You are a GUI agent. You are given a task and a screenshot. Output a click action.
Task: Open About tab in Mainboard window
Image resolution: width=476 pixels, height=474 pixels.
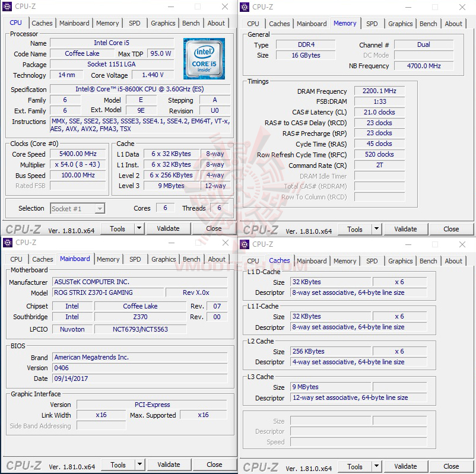click(217, 259)
